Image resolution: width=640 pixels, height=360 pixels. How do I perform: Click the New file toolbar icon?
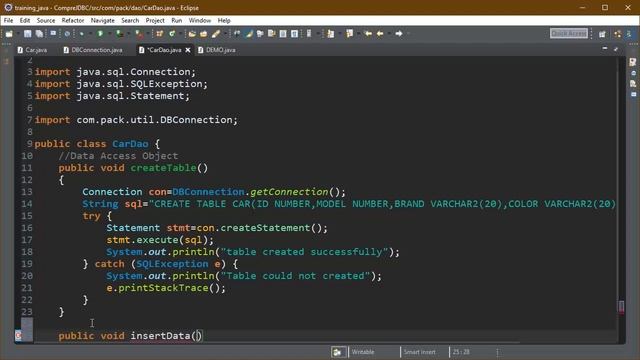pos(9,33)
